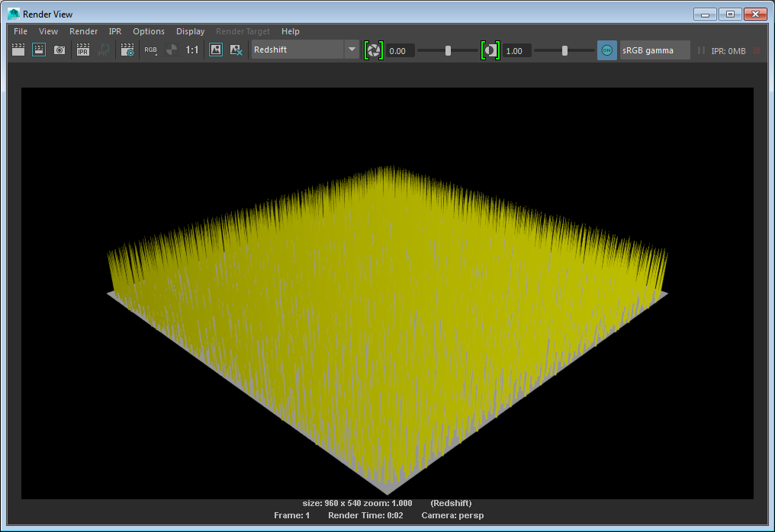
Task: Click the RGB channels display icon
Action: pyautogui.click(x=151, y=50)
